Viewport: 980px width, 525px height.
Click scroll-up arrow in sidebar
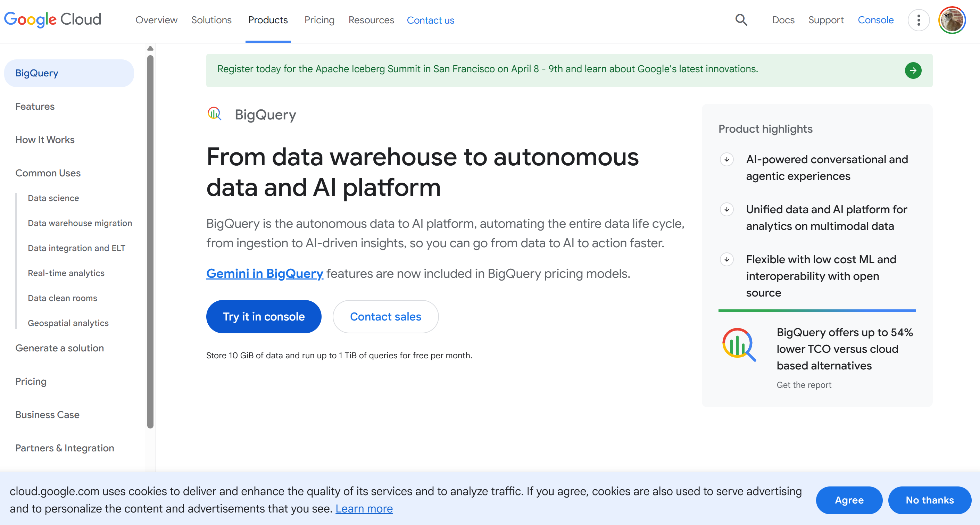[150, 48]
